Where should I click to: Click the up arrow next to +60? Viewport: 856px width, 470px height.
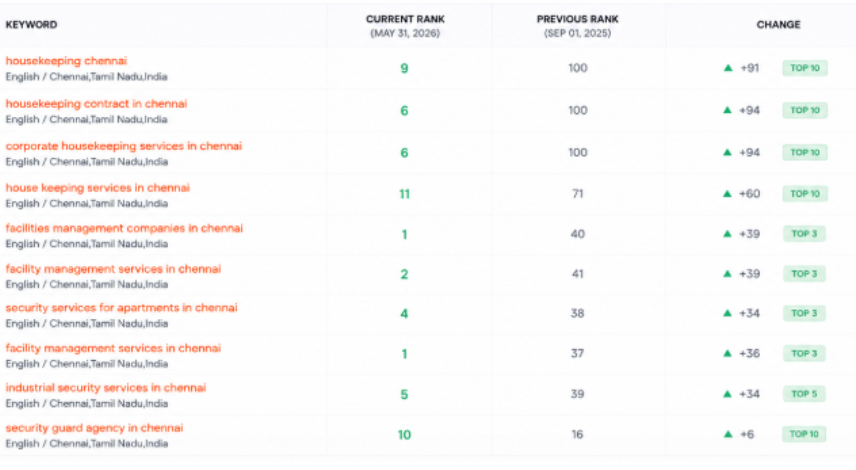pyautogui.click(x=727, y=194)
